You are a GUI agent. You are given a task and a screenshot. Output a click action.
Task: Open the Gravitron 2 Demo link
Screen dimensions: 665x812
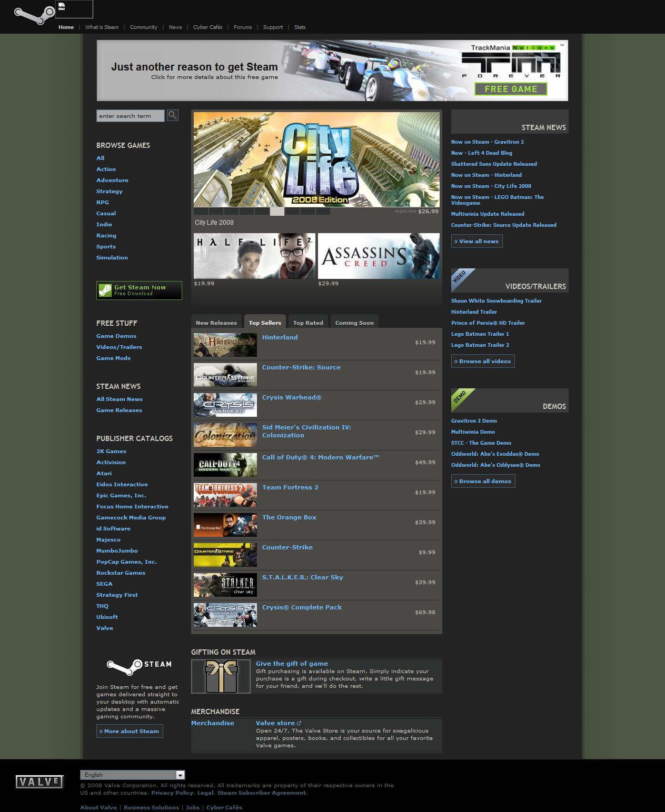474,420
